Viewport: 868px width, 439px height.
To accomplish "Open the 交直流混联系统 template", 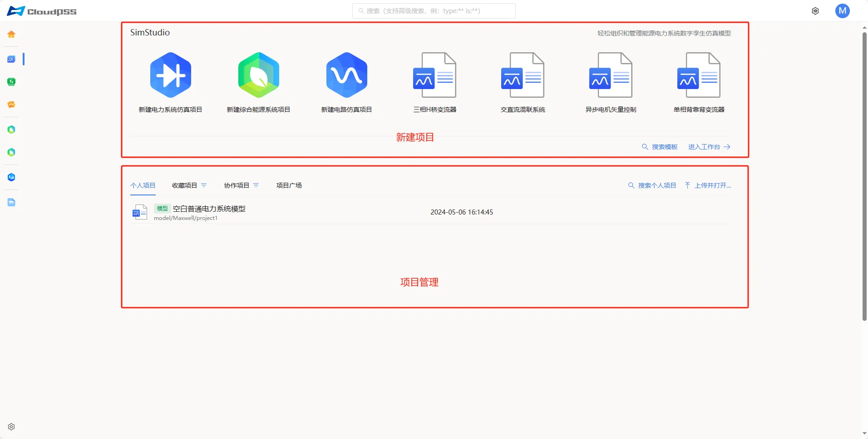I will pos(523,75).
